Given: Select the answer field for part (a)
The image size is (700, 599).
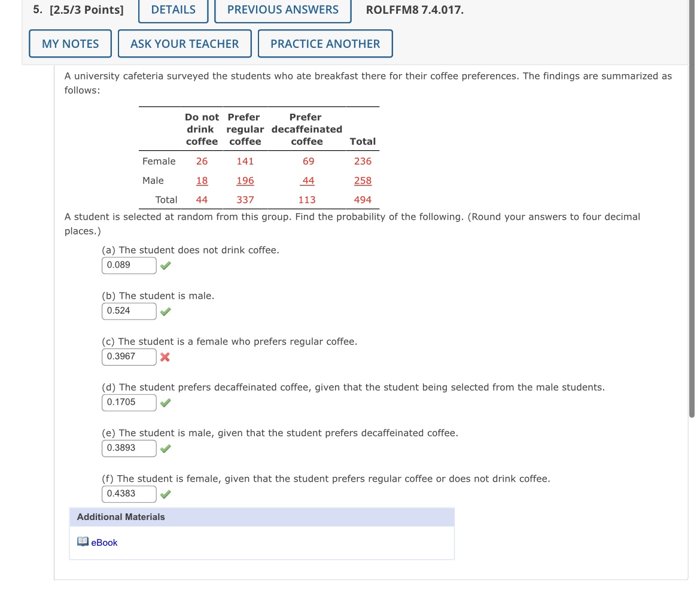Looking at the screenshot, I should tap(129, 265).
